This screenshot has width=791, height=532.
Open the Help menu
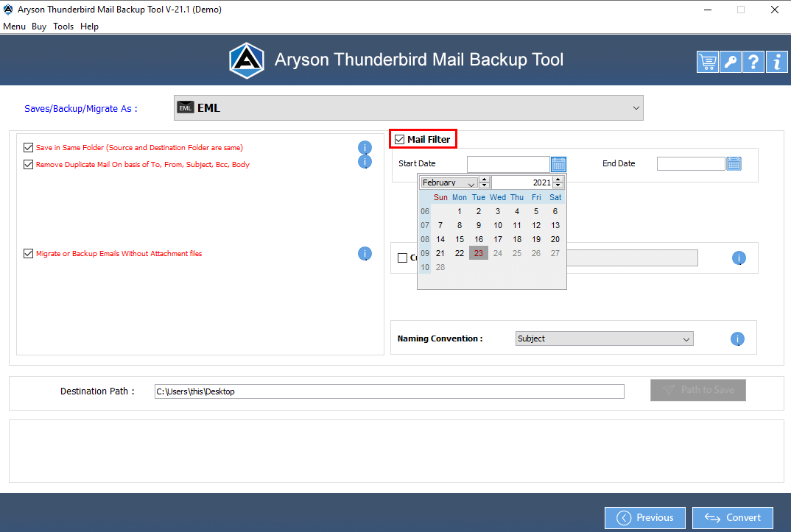(89, 26)
